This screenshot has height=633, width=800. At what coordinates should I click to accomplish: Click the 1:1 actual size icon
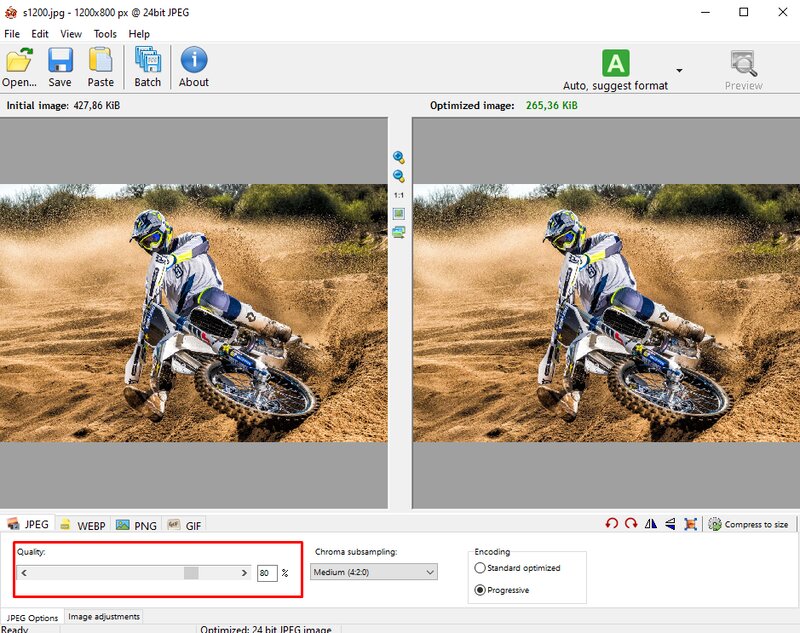[399, 196]
